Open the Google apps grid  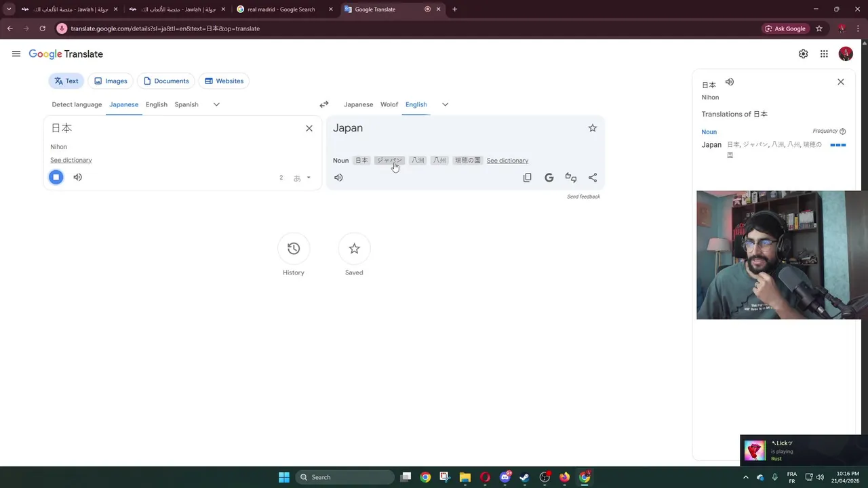pyautogui.click(x=824, y=54)
